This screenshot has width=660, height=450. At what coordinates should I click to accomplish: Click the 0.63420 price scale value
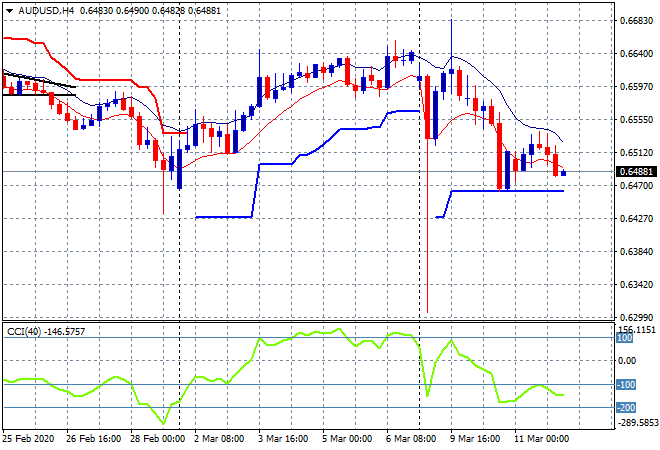pyautogui.click(x=636, y=285)
